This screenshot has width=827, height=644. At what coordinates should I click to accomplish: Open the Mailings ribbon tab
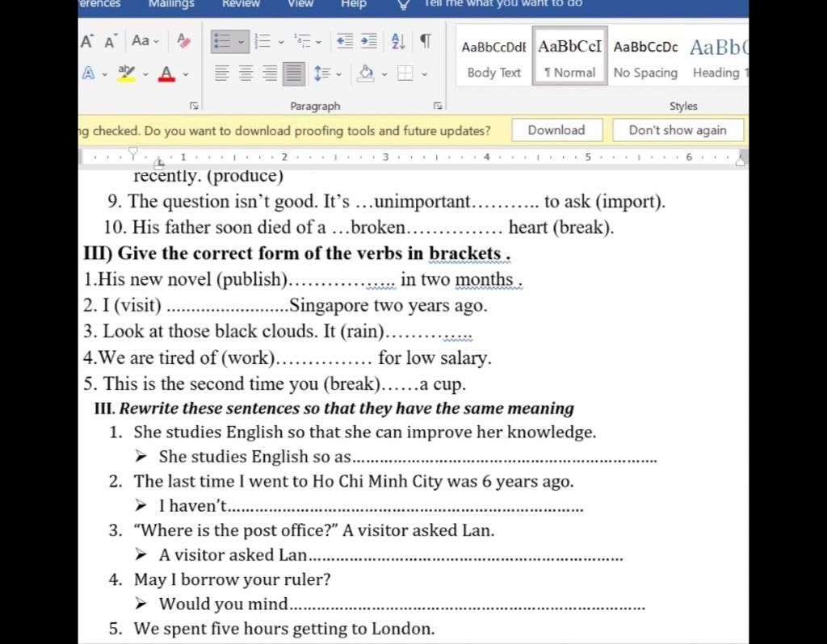171,4
